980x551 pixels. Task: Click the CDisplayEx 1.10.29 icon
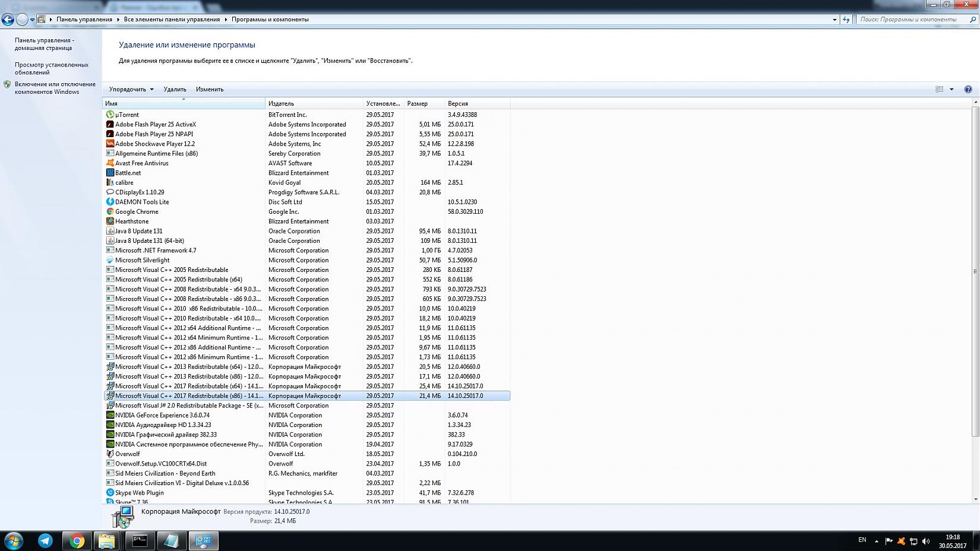(x=110, y=192)
